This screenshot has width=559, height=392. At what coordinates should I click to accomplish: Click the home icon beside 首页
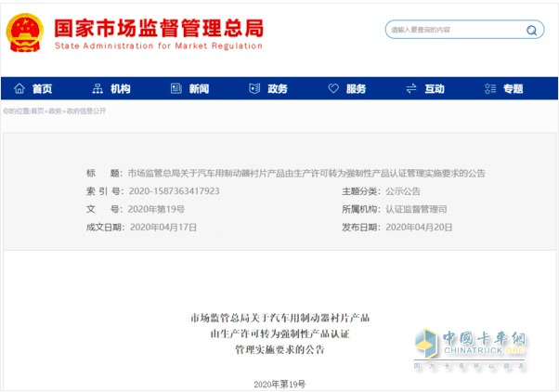tap(19, 89)
